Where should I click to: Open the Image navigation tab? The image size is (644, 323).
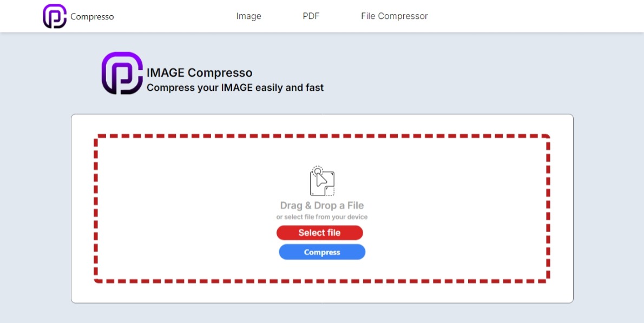tap(248, 16)
